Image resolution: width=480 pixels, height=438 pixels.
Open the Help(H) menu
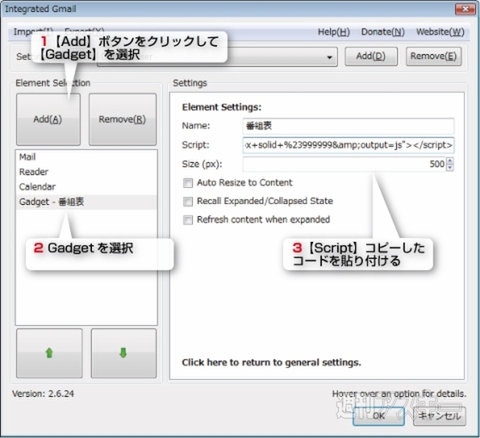pos(334,32)
